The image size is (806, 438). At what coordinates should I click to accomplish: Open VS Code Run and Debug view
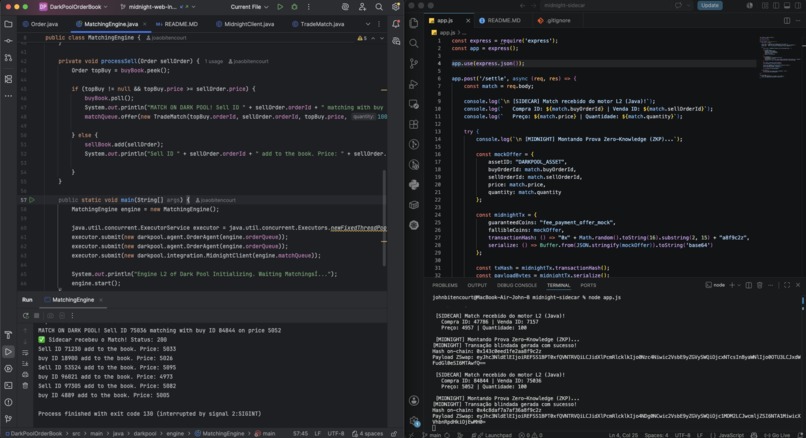[x=414, y=84]
